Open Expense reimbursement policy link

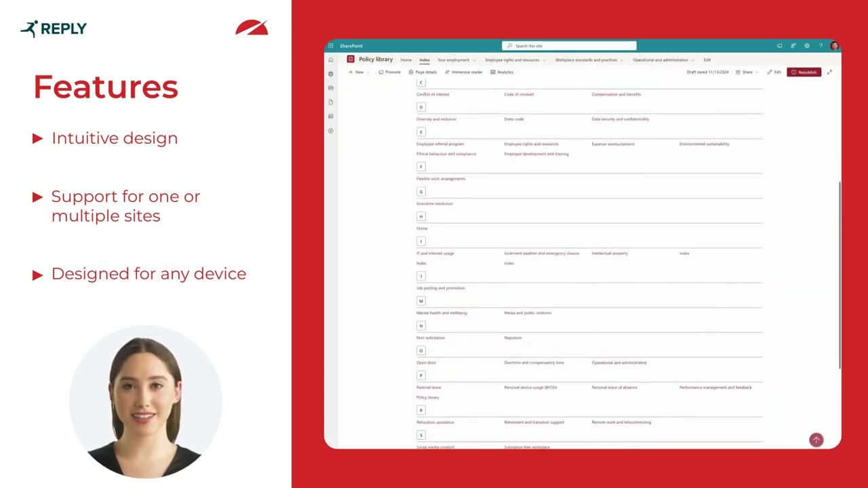(x=613, y=144)
